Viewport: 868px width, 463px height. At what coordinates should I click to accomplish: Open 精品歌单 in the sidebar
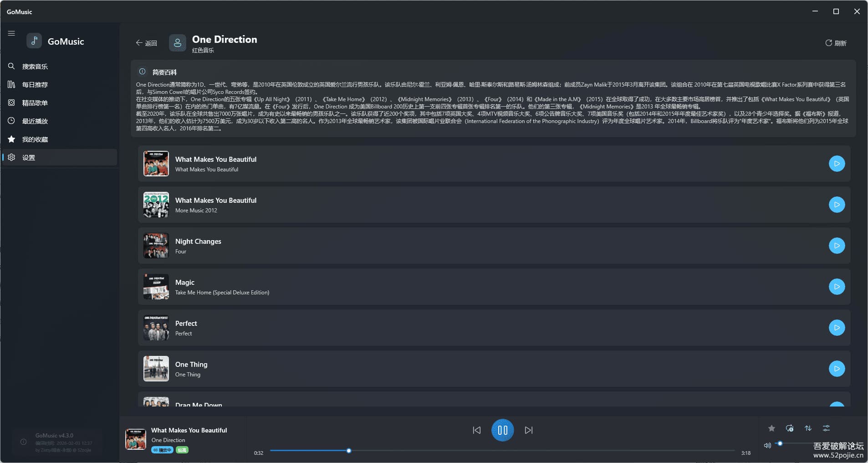tap(59, 103)
